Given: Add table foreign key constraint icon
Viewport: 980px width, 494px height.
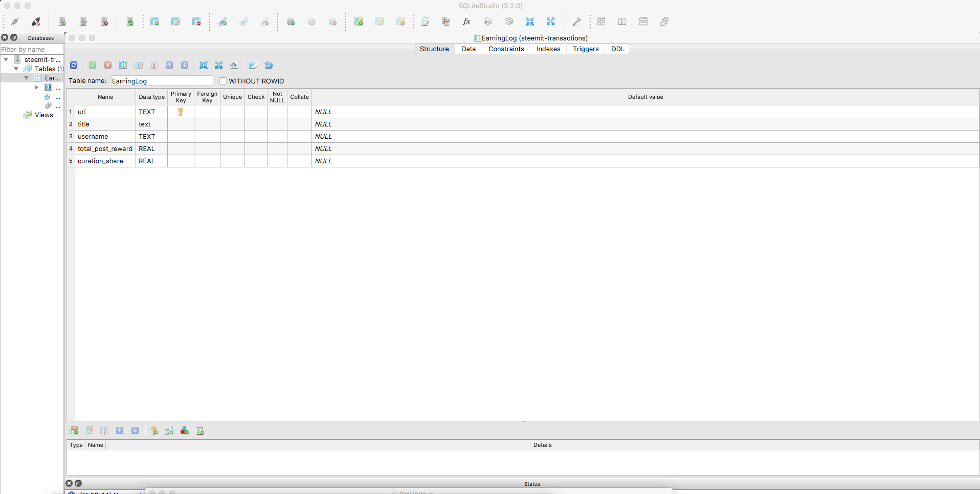Looking at the screenshot, I should 169,431.
